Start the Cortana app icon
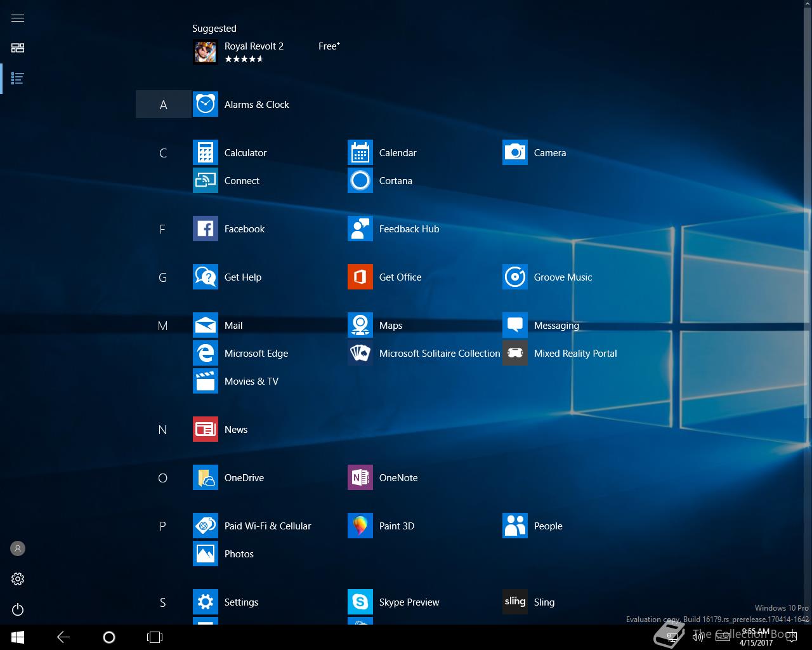The height and width of the screenshot is (650, 812). coord(360,180)
